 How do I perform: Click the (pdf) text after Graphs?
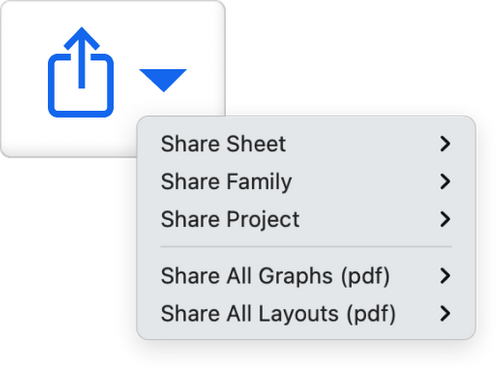(365, 276)
